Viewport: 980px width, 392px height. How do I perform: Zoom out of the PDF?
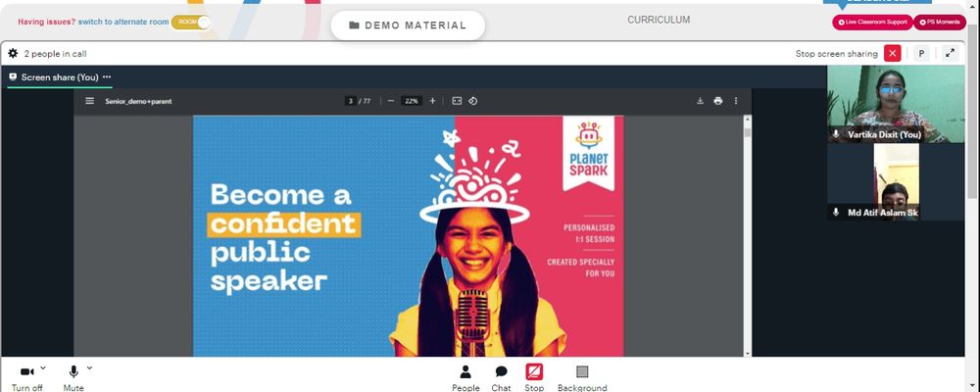click(x=391, y=101)
